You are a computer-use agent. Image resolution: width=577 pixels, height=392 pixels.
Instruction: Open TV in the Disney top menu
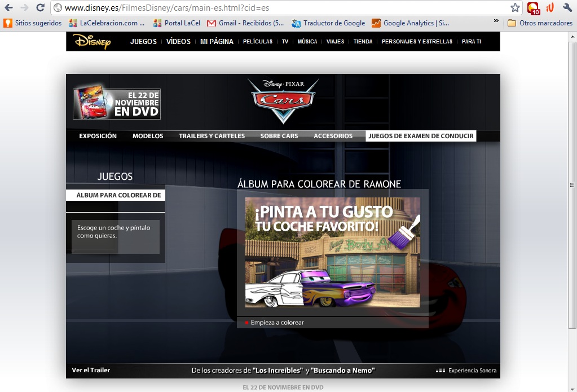(x=285, y=42)
